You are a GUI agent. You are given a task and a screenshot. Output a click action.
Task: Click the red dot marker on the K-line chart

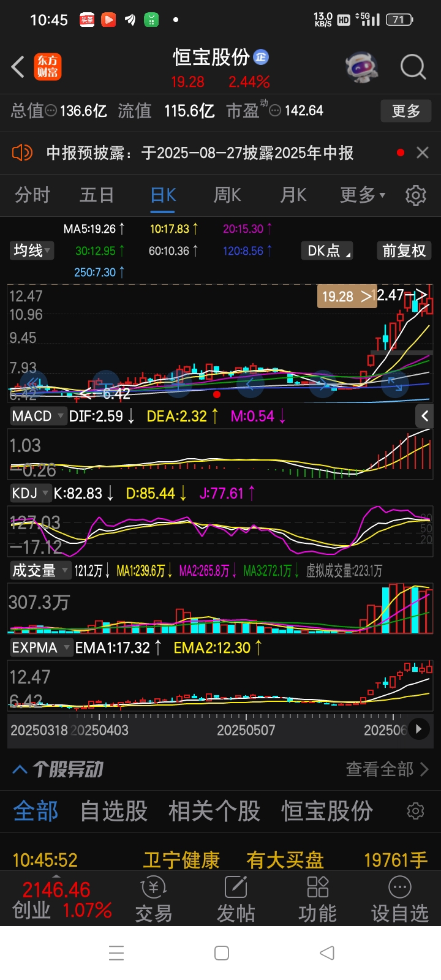coord(216,394)
